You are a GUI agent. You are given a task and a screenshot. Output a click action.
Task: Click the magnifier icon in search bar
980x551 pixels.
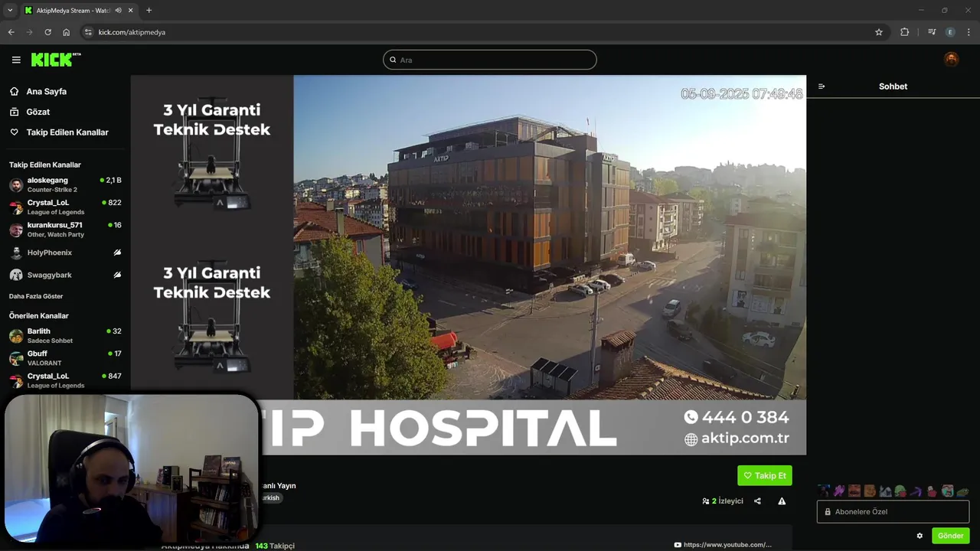point(394,60)
